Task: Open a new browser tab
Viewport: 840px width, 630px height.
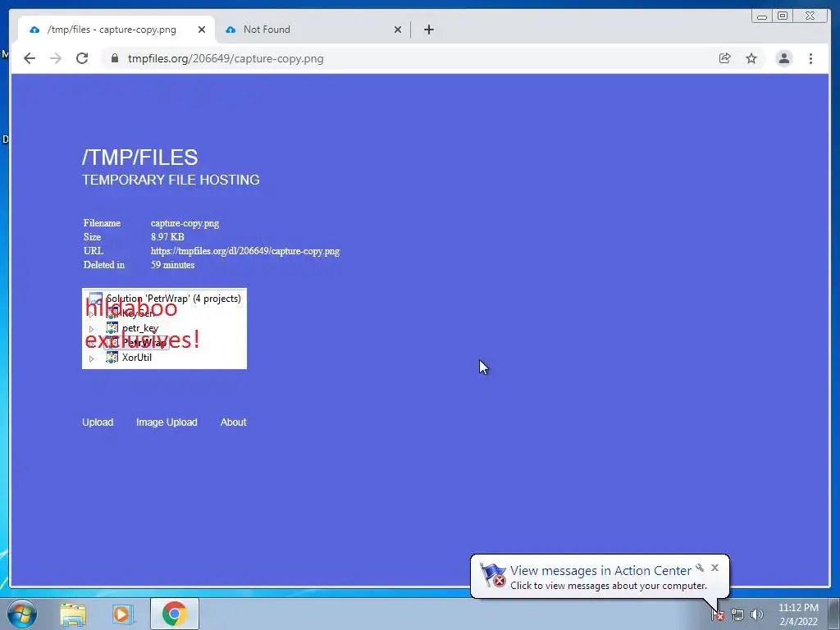Action: [428, 30]
